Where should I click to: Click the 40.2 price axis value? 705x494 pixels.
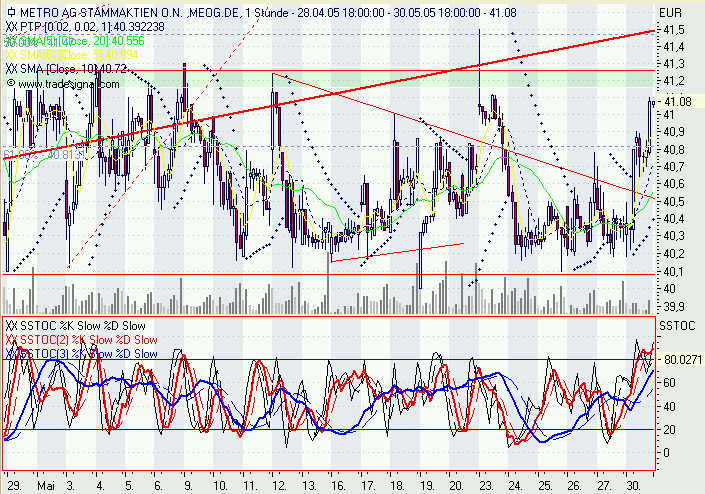tap(674, 254)
